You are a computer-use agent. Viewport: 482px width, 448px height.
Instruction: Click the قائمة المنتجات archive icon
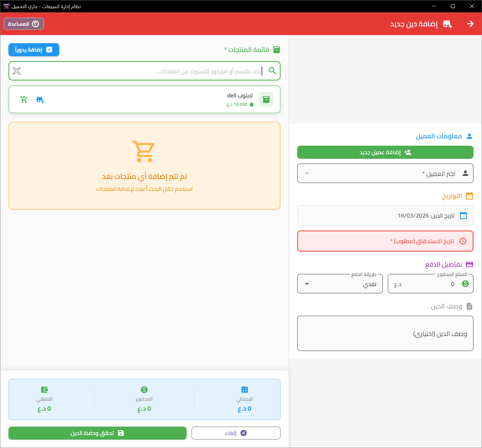pos(277,50)
